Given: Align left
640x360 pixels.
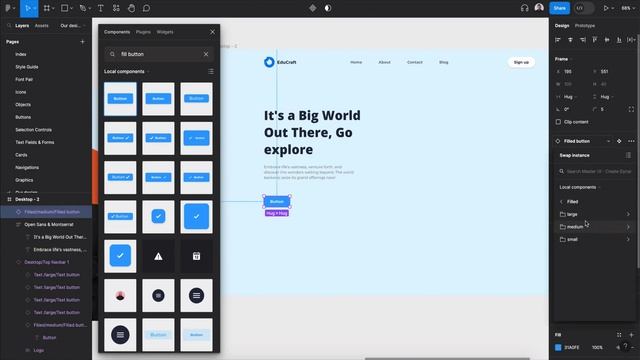Looking at the screenshot, I should [x=558, y=40].
